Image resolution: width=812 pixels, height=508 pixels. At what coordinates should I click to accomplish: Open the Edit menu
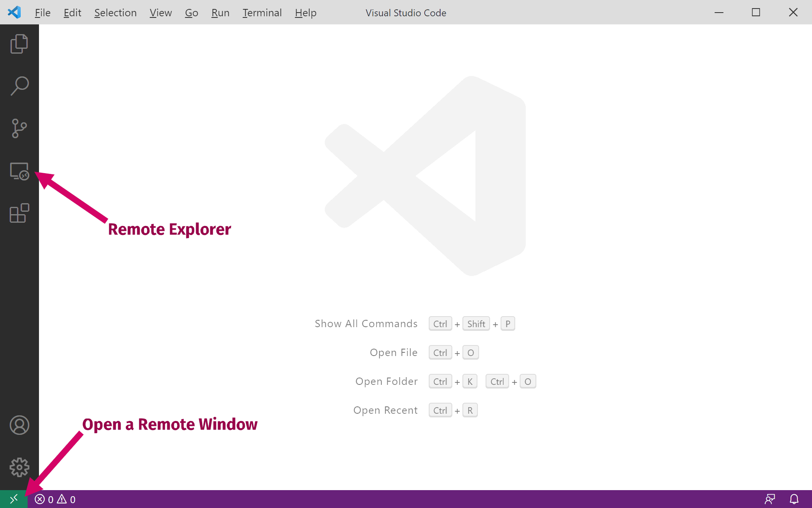[x=72, y=13]
